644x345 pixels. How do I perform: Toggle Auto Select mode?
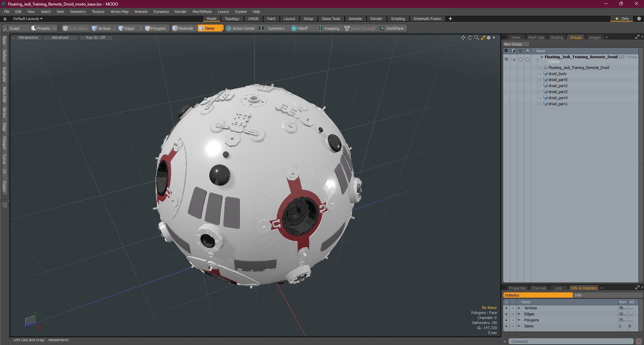[x=75, y=28]
